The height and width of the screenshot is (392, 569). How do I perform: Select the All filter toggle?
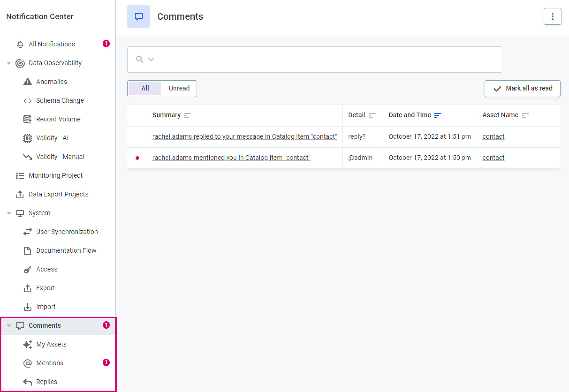pos(145,88)
